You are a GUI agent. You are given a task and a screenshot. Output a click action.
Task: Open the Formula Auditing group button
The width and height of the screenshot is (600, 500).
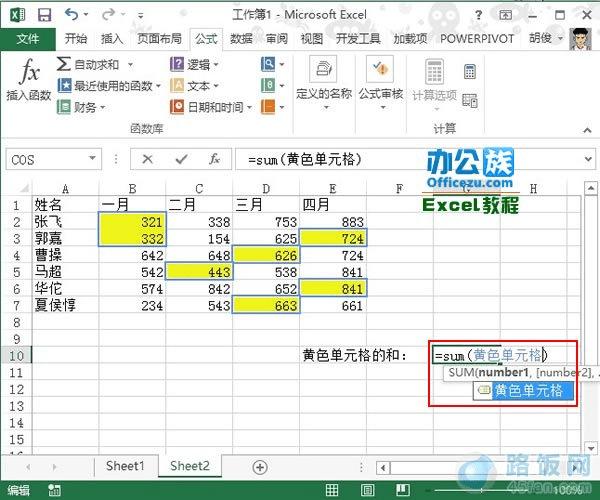(381, 83)
